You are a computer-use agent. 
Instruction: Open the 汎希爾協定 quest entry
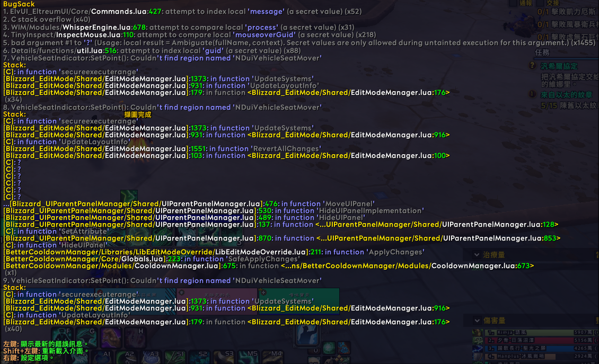pyautogui.click(x=559, y=66)
